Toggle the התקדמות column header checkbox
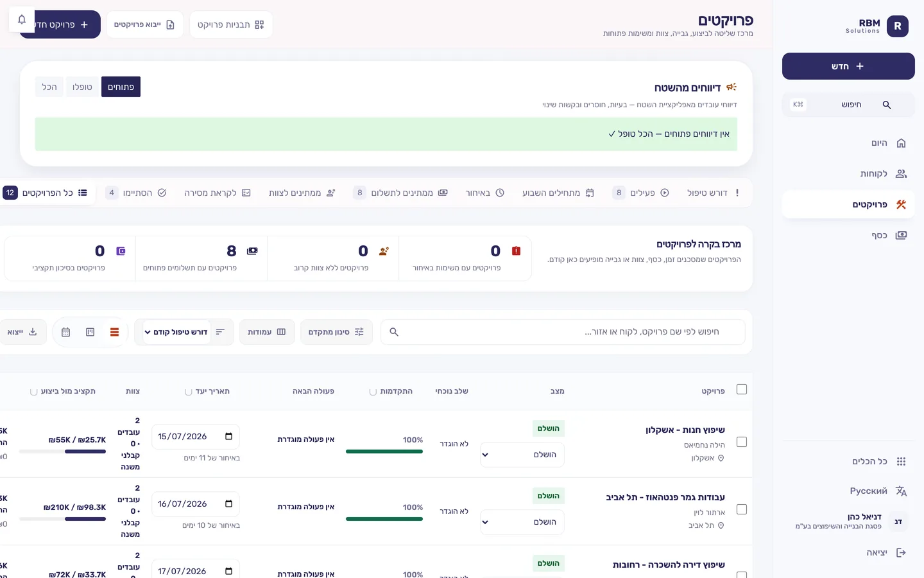 (x=373, y=392)
